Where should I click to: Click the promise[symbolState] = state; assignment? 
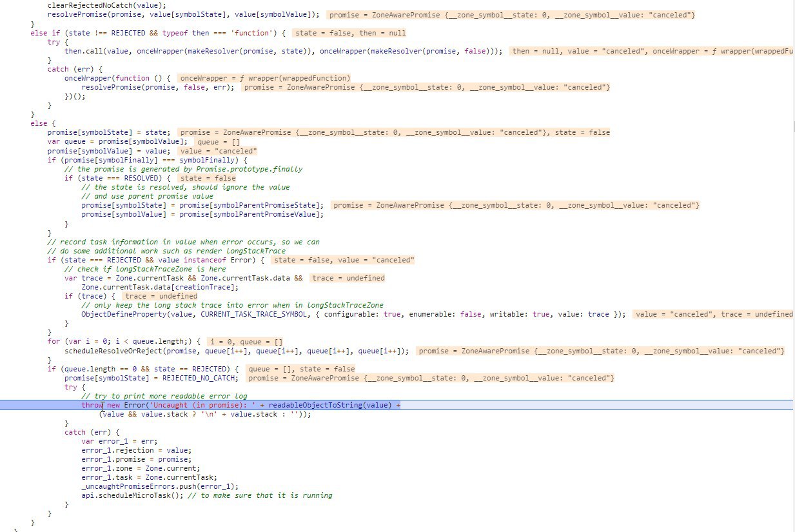[x=109, y=132]
